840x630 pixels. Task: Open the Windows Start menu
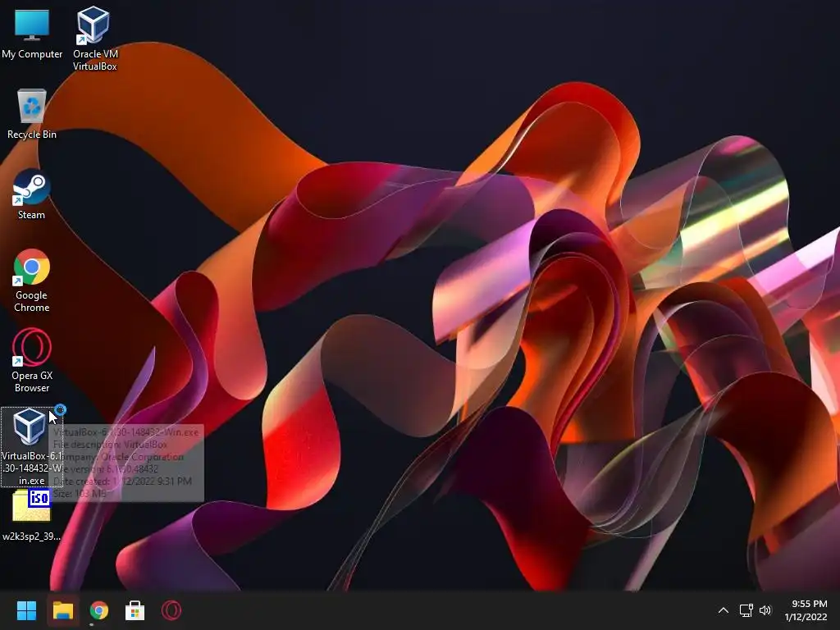pos(26,610)
